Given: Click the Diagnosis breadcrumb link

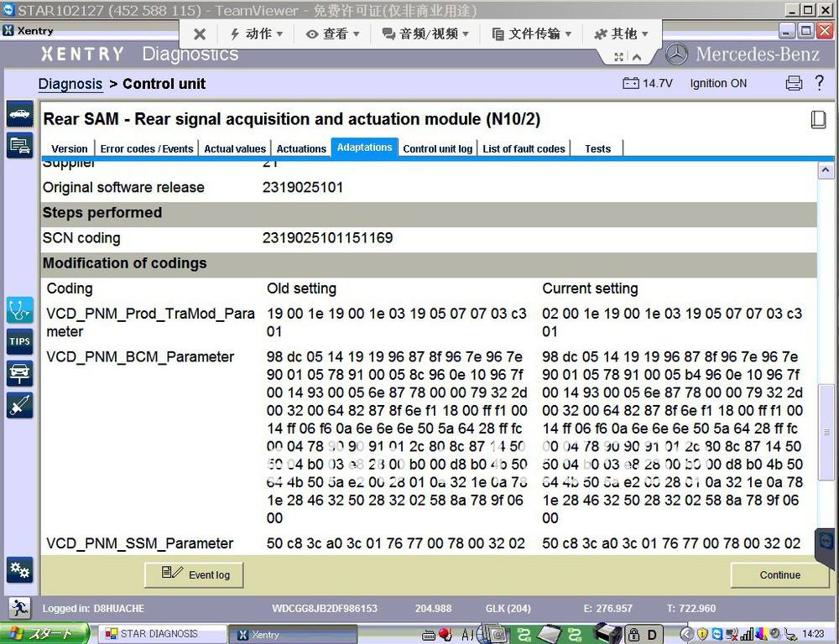Looking at the screenshot, I should point(70,84).
